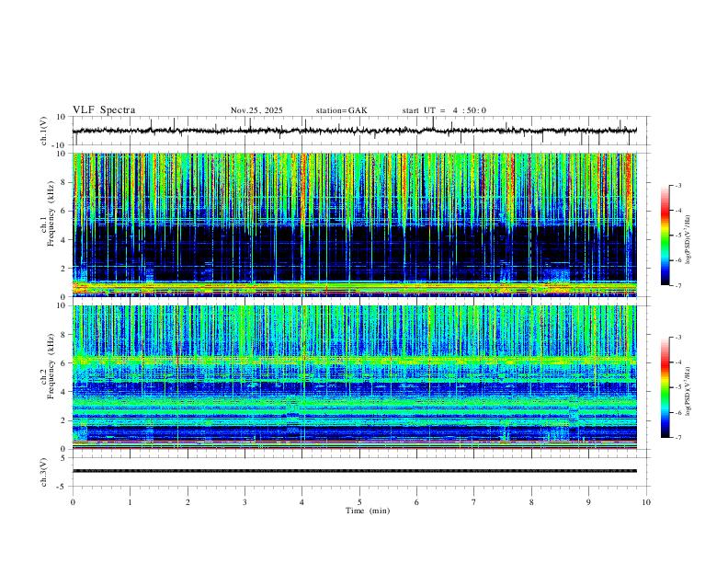Click the time axis tick label '5'
Screen dimensions: 728x563
359,502
